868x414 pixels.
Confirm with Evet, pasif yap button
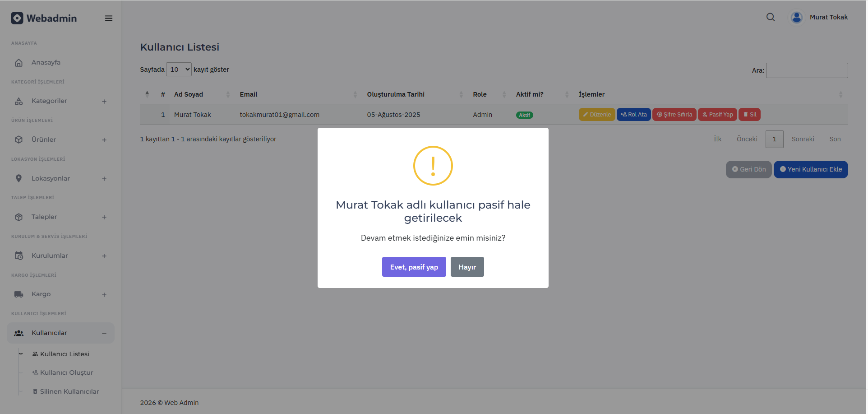[x=414, y=267]
